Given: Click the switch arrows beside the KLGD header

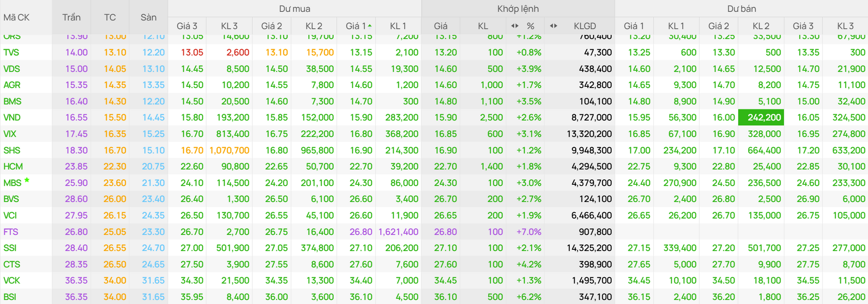Looking at the screenshot, I should click(553, 26).
